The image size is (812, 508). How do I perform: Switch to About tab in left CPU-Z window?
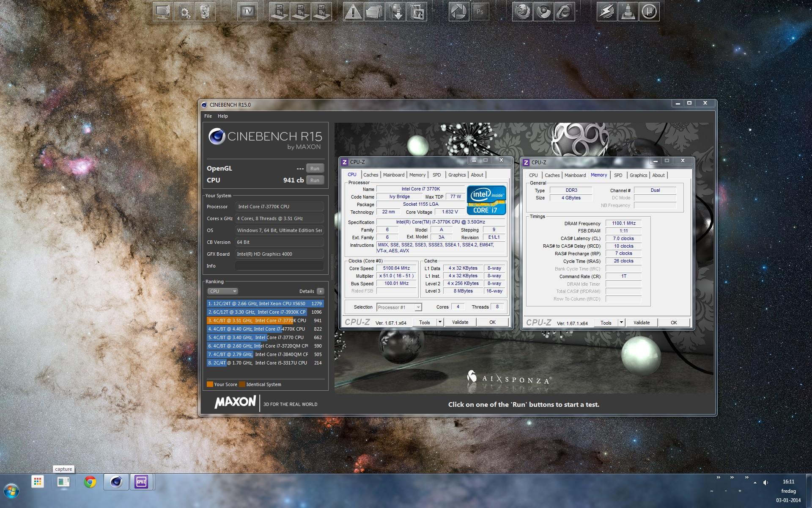pos(477,175)
